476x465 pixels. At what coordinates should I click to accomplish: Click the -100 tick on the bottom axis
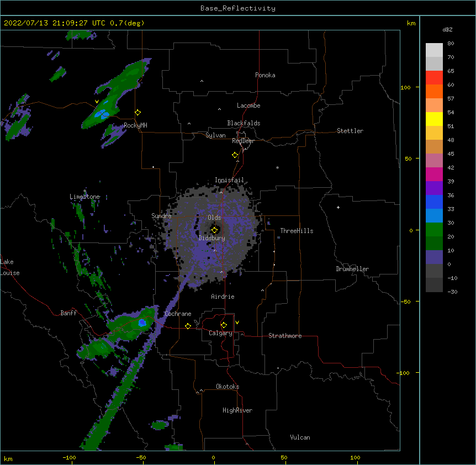click(x=69, y=457)
